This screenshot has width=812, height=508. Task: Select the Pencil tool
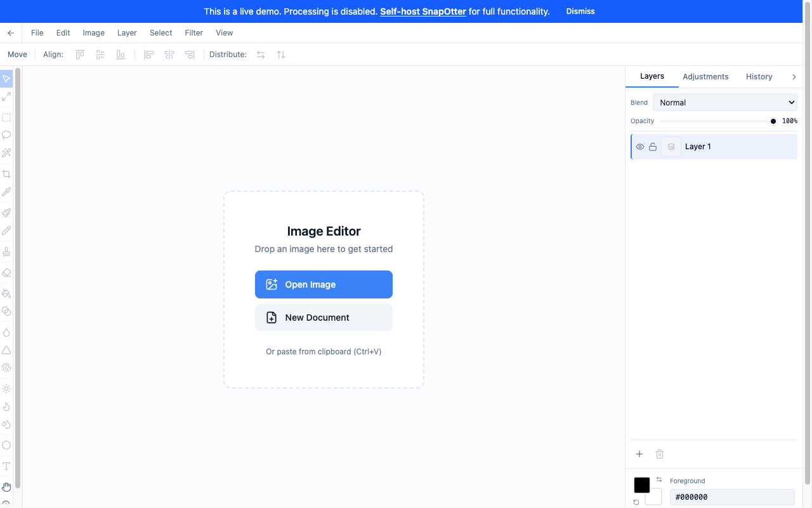[x=6, y=231]
